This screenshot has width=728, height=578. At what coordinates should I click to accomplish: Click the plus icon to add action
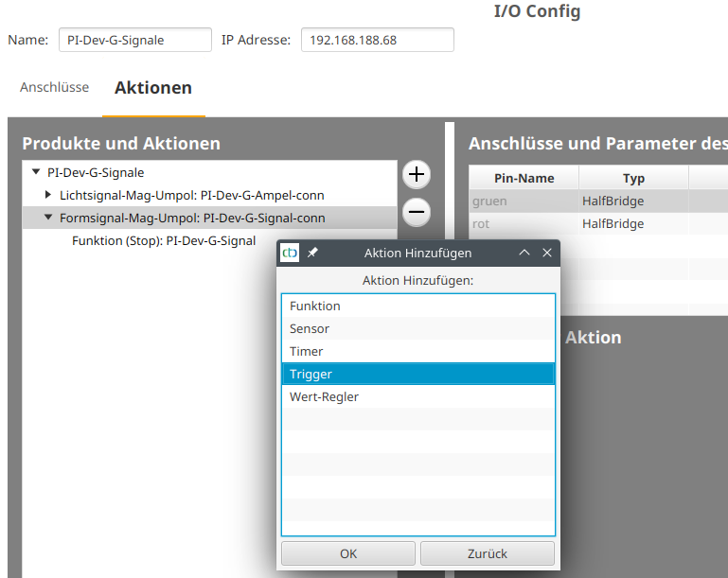tap(417, 175)
